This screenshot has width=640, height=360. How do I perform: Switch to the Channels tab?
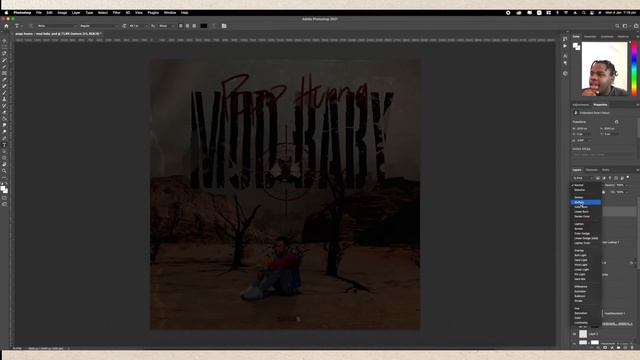coord(591,170)
